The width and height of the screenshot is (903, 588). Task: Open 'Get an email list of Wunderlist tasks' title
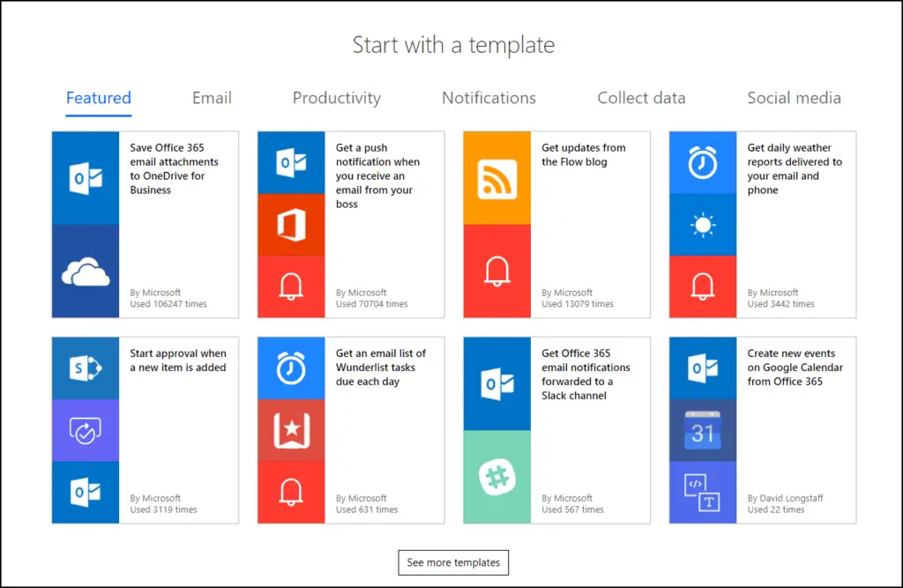(x=381, y=368)
